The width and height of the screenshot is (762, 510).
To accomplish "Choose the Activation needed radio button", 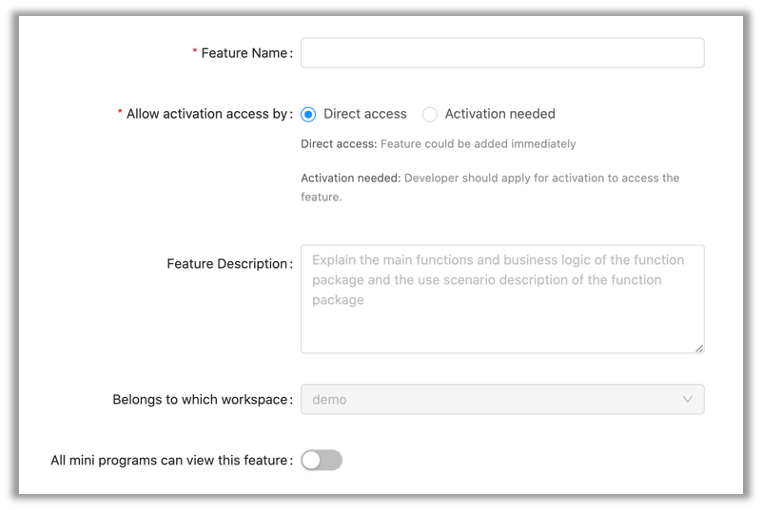I will click(x=430, y=114).
